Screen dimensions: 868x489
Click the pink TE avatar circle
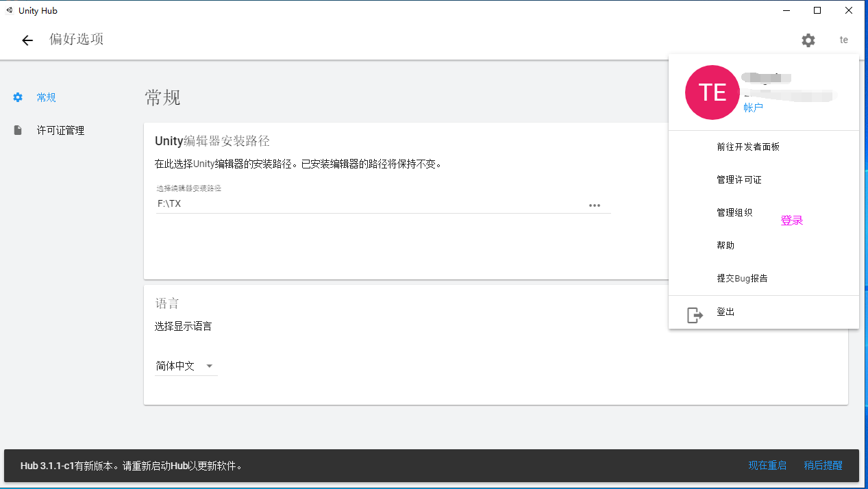coord(712,92)
